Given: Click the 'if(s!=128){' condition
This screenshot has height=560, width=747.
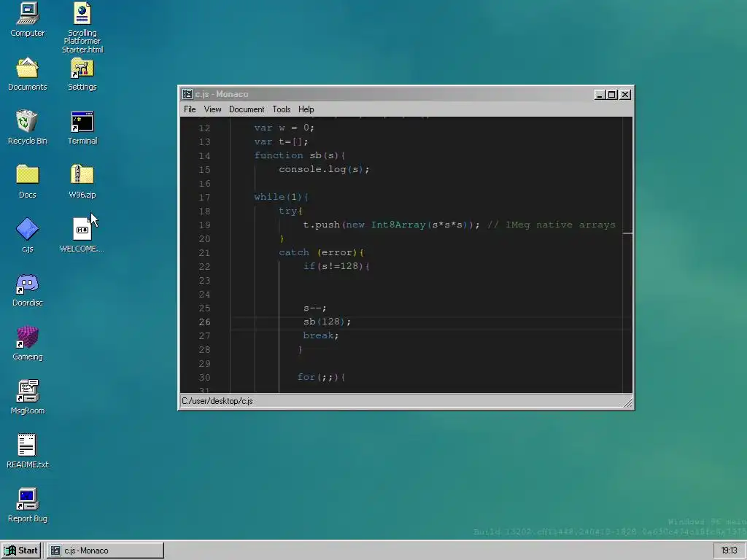Looking at the screenshot, I should coord(336,266).
